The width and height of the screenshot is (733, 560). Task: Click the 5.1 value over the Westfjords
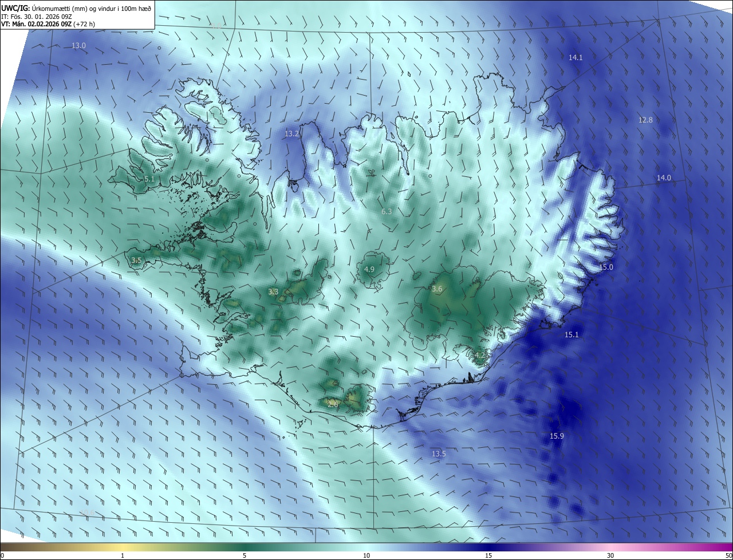149,179
